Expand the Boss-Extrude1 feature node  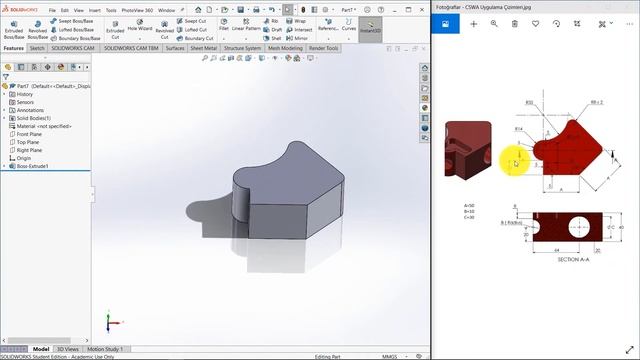[4, 166]
